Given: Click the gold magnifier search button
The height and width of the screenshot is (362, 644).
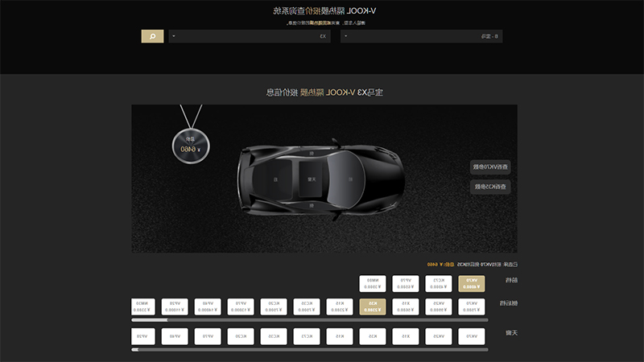Looking at the screenshot, I should 152,36.
